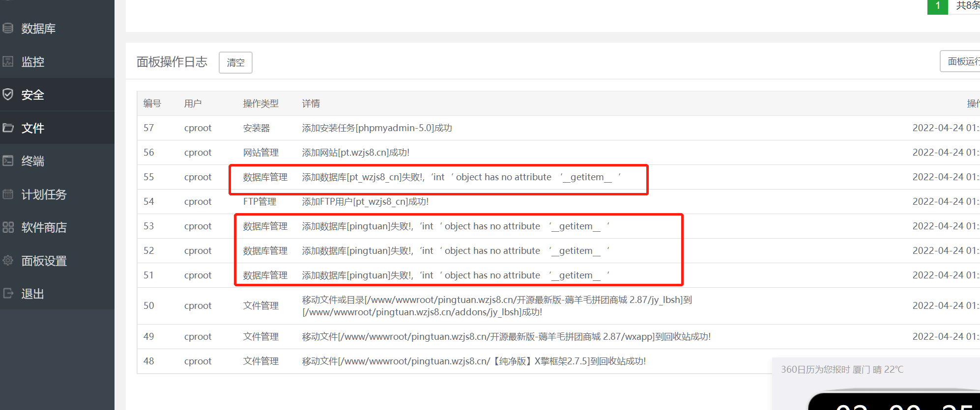This screenshot has height=410, width=980.
Task: Go to 软件商店 in sidebar
Action: [44, 227]
